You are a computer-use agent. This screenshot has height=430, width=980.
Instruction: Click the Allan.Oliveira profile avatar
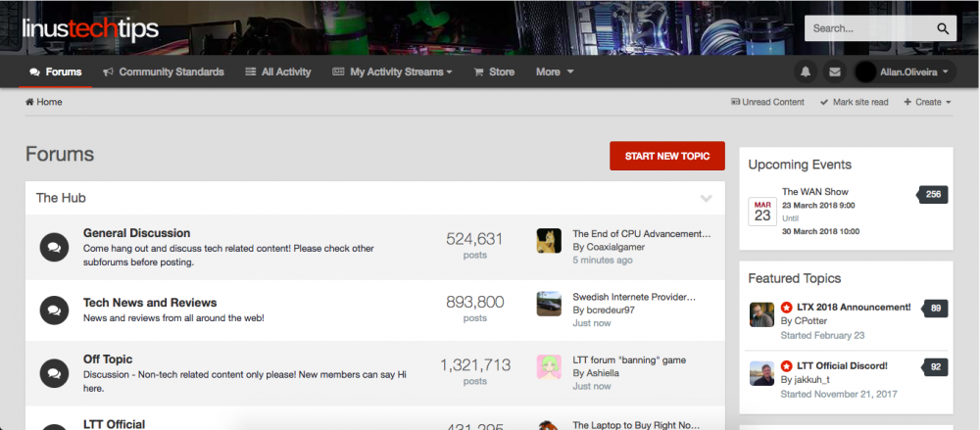point(865,72)
